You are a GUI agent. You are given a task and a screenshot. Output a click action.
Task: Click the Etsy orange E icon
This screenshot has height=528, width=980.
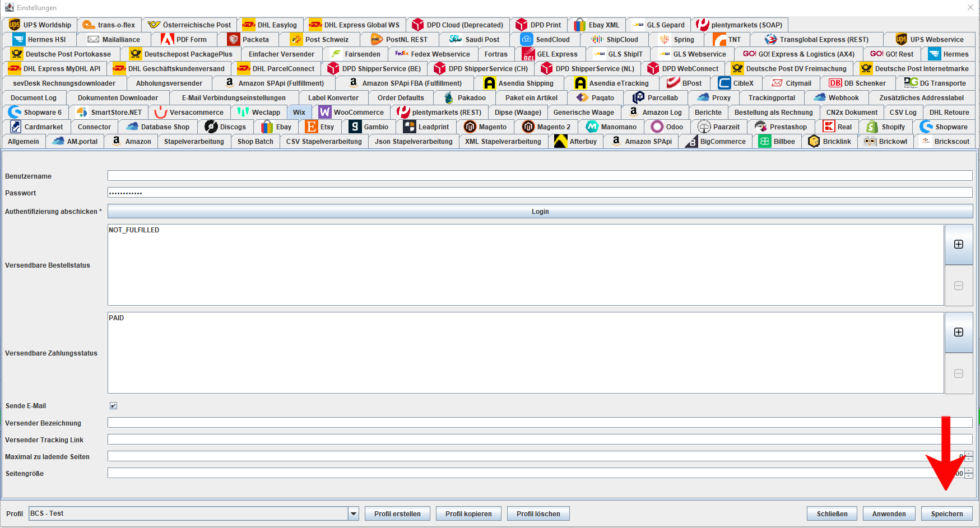click(312, 127)
